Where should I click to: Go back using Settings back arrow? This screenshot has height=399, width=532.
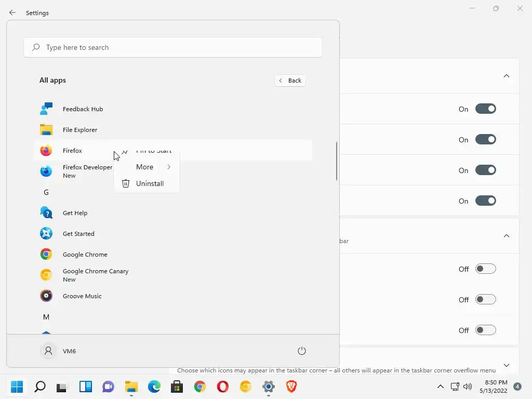(x=12, y=12)
